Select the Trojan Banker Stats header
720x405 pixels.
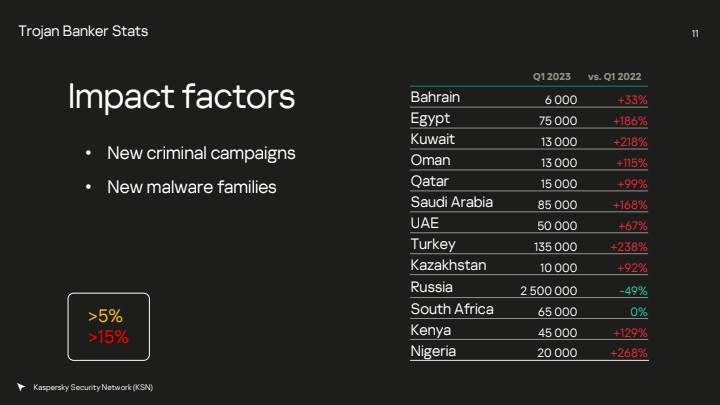[x=83, y=31]
